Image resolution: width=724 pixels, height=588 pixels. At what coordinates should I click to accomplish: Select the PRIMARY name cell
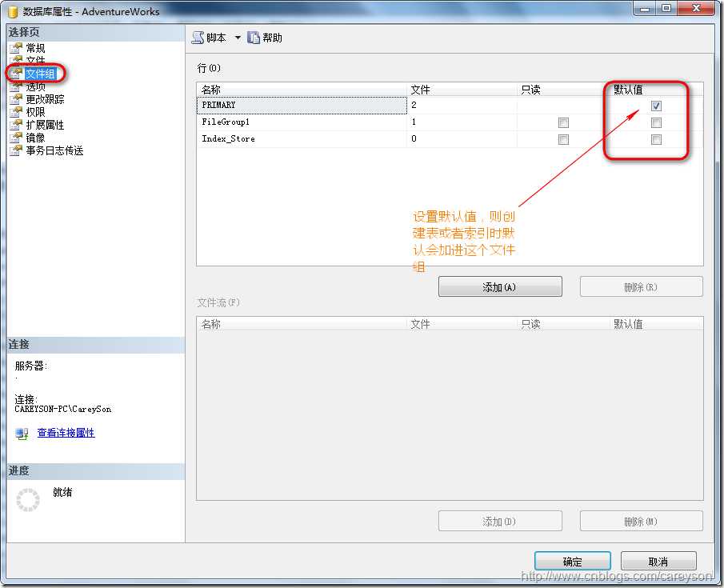tap(302, 106)
